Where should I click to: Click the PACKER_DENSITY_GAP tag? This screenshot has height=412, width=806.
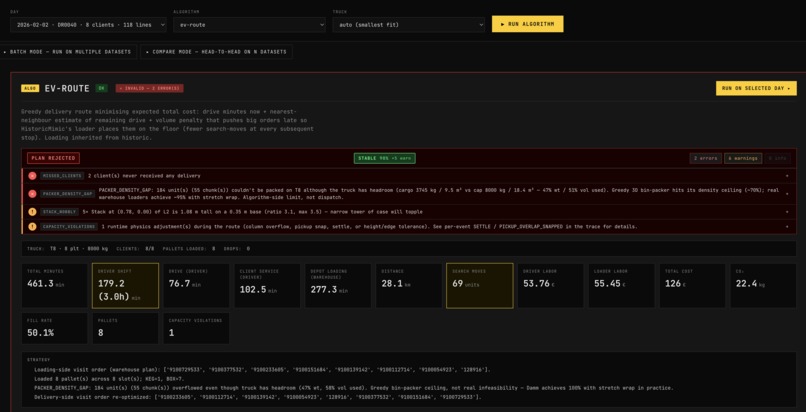click(68, 194)
